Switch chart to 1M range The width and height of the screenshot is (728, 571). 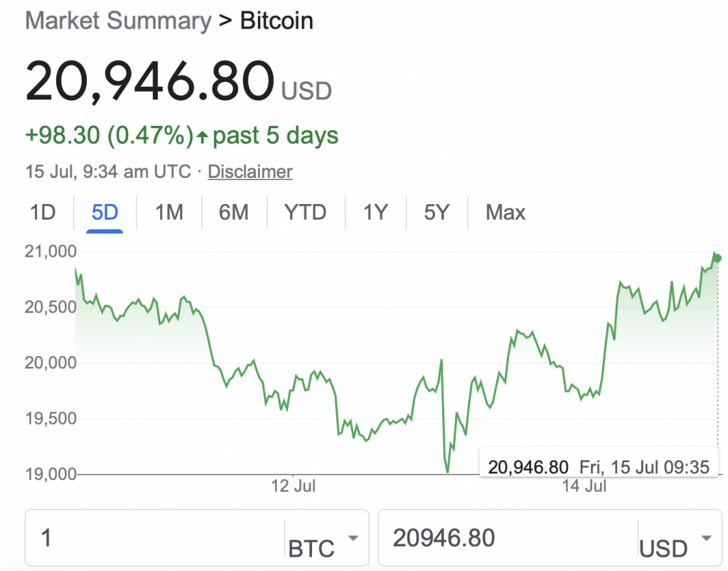169,213
